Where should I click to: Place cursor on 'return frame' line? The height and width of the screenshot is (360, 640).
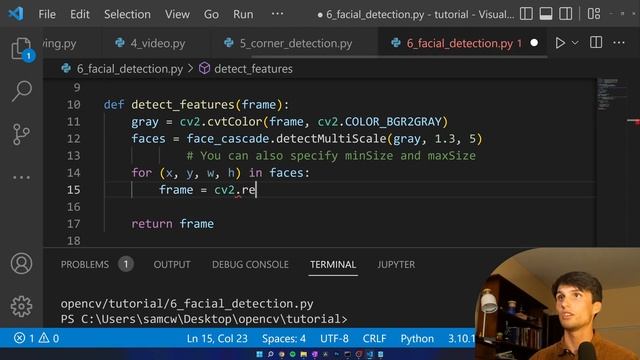tap(172, 224)
